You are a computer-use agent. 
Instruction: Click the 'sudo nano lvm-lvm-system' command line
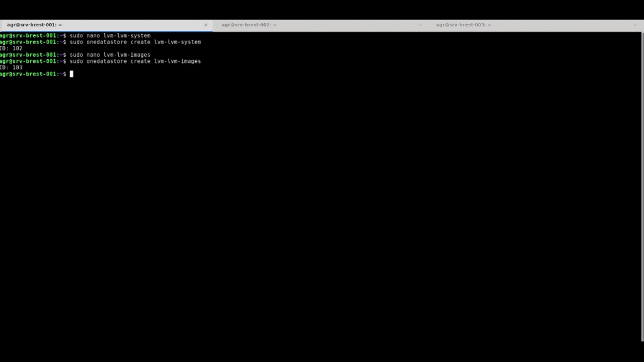pyautogui.click(x=110, y=35)
